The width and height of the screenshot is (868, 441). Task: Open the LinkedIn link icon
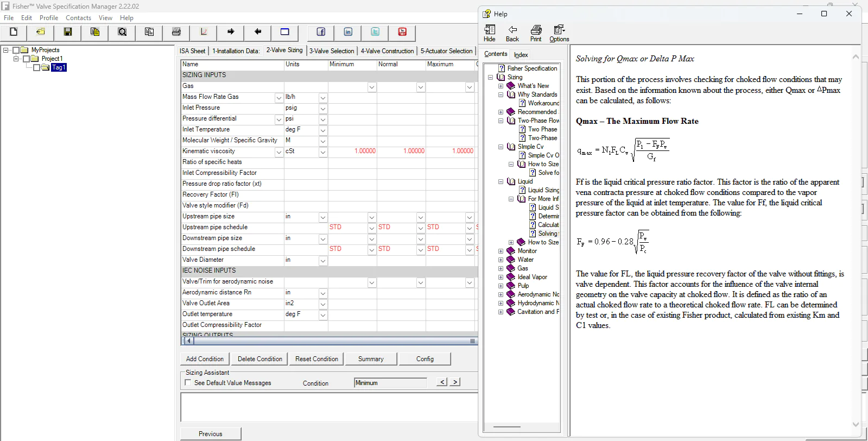(348, 32)
